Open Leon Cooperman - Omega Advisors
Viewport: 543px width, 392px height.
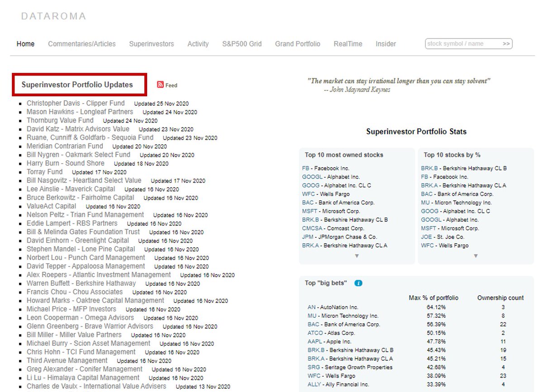click(x=81, y=318)
